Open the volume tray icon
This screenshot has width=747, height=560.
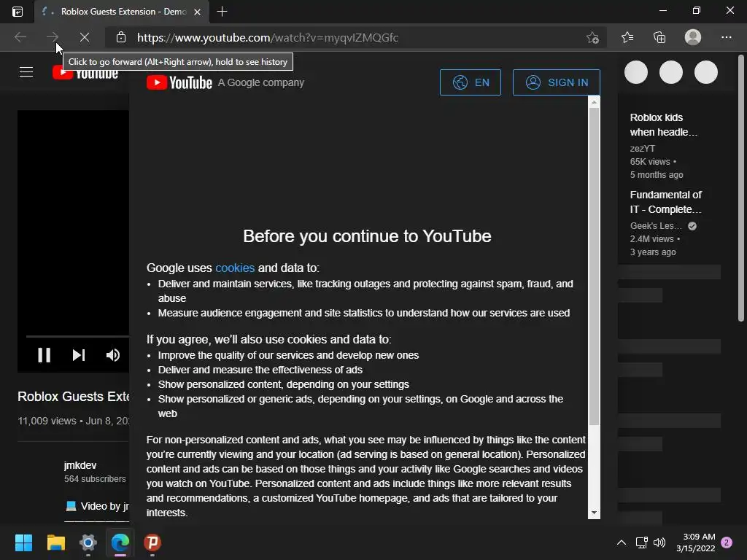[x=659, y=542]
